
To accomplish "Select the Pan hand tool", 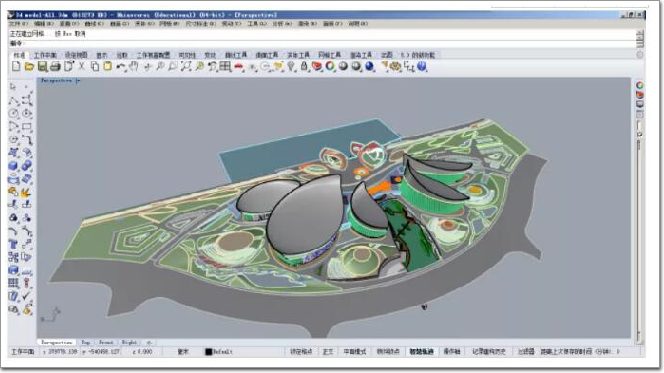I will [134, 66].
